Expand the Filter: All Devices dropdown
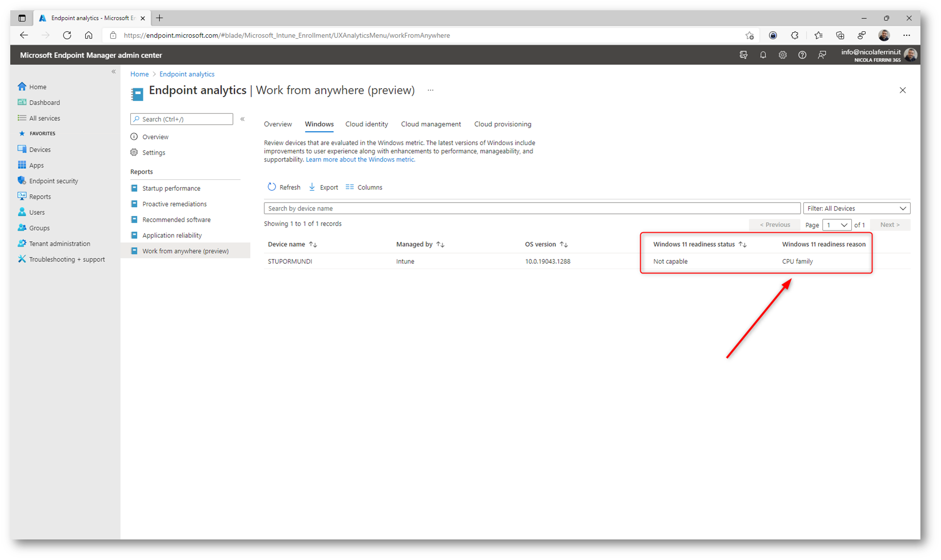This screenshot has height=560, width=941. [x=856, y=209]
